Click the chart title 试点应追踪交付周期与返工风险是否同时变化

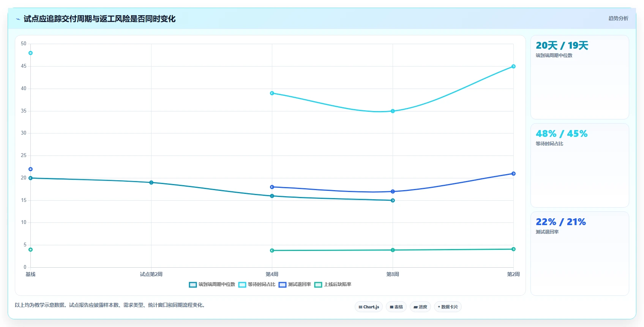(99, 19)
